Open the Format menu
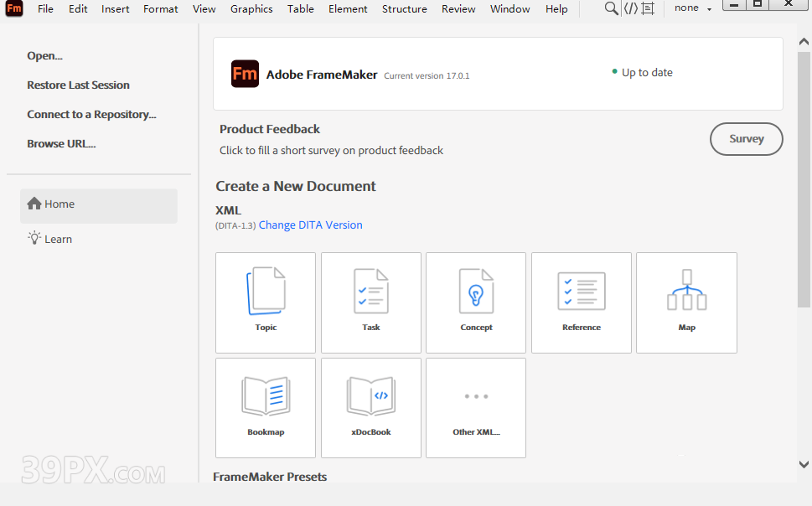 [161, 9]
